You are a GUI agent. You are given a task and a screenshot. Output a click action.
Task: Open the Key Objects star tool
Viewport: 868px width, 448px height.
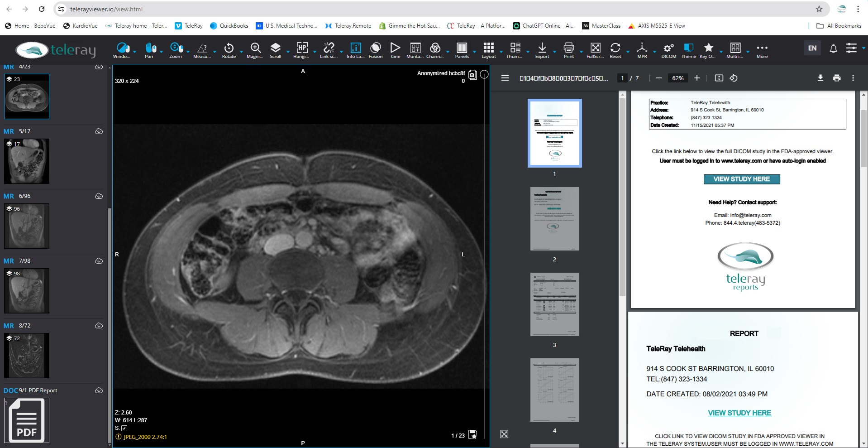[x=708, y=50]
